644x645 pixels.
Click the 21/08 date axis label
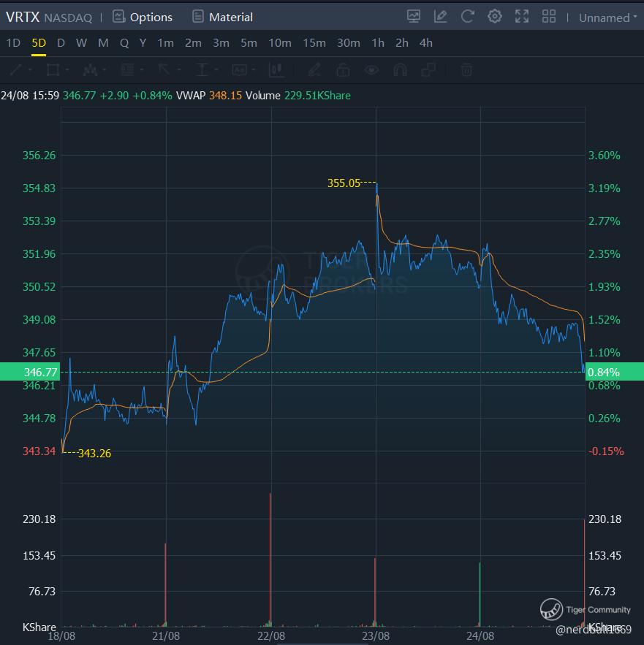coord(166,636)
